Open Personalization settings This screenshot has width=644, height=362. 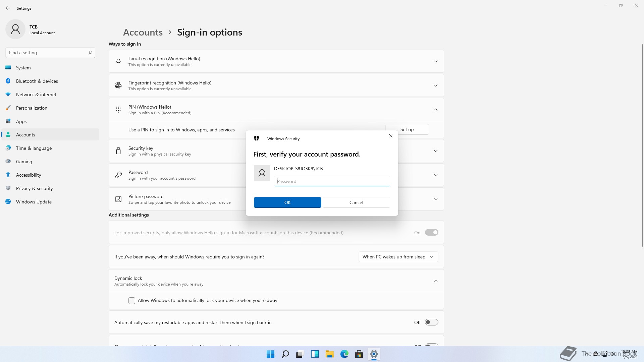(x=50, y=108)
